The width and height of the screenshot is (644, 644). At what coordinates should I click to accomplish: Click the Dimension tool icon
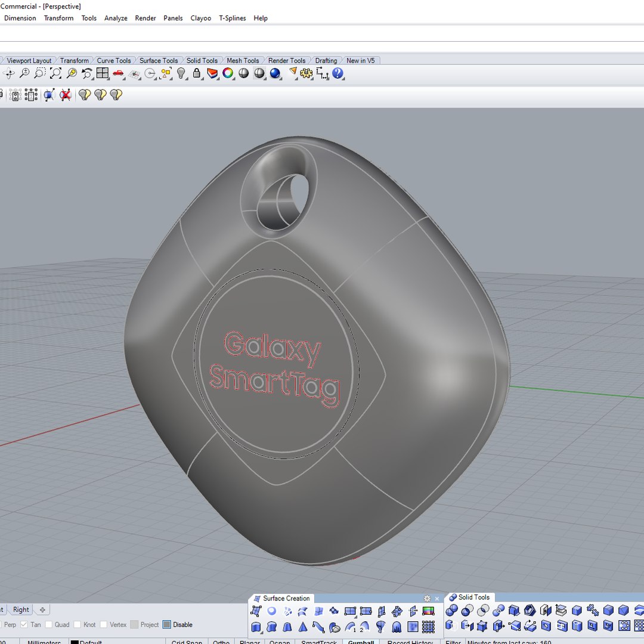click(x=323, y=74)
